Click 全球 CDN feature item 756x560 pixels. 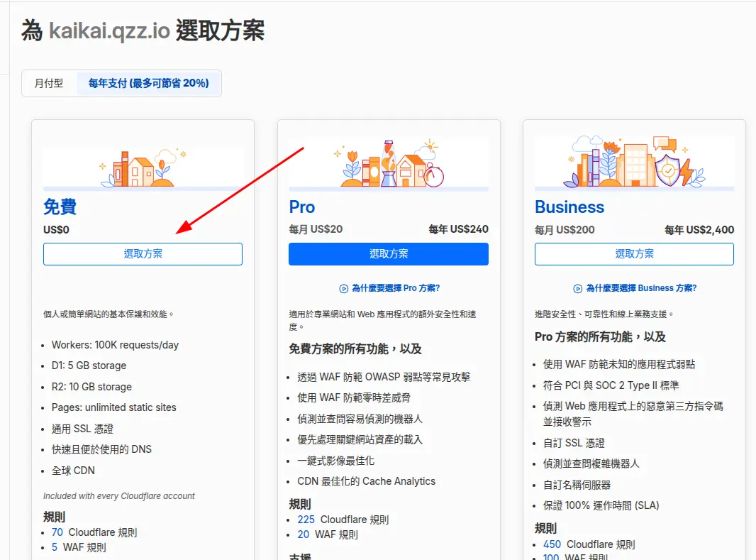coord(73,471)
